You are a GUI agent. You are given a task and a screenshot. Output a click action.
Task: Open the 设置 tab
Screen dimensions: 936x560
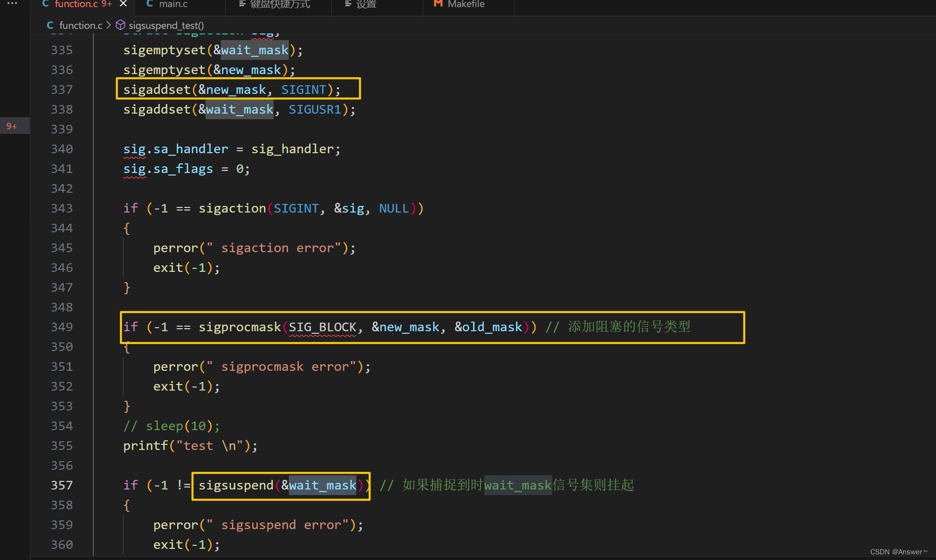tap(366, 4)
